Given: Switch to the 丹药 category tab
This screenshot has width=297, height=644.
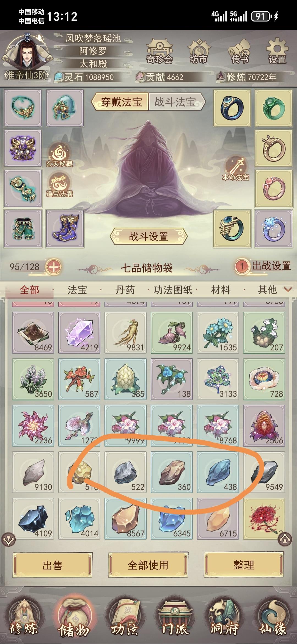Looking at the screenshot, I should click(x=125, y=290).
